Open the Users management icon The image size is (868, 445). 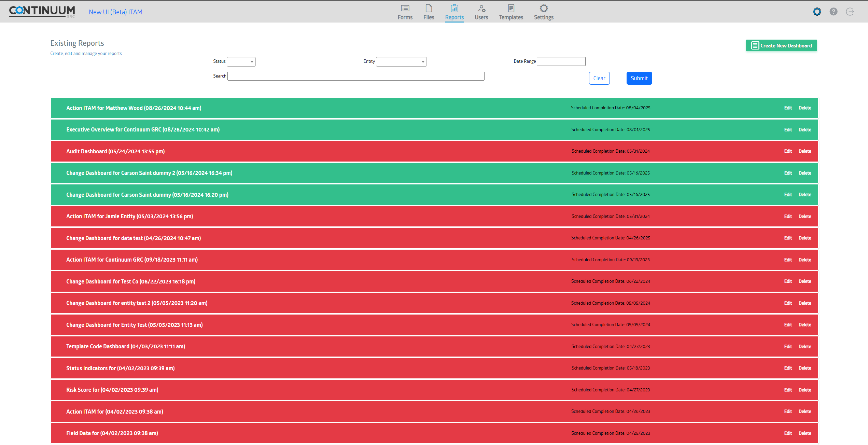click(481, 11)
